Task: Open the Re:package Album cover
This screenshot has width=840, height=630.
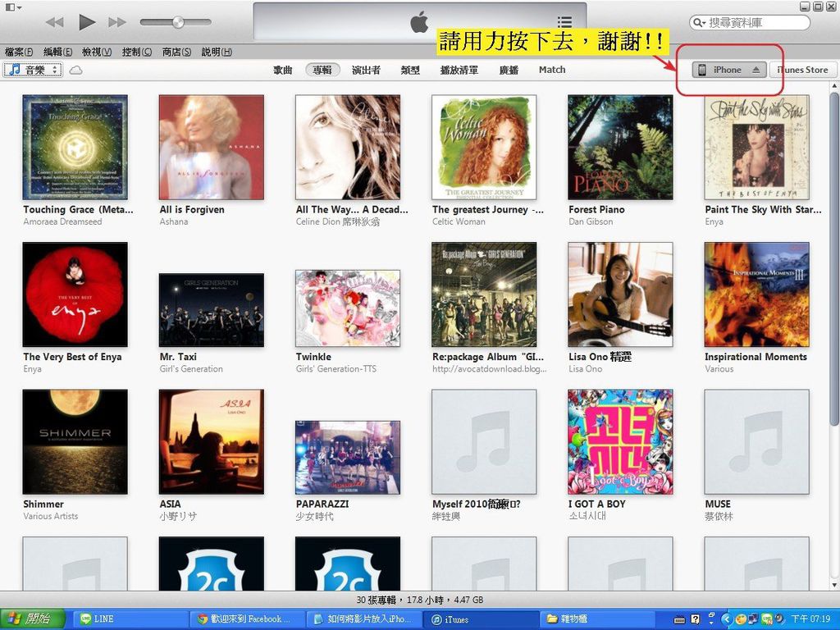Action: (484, 294)
